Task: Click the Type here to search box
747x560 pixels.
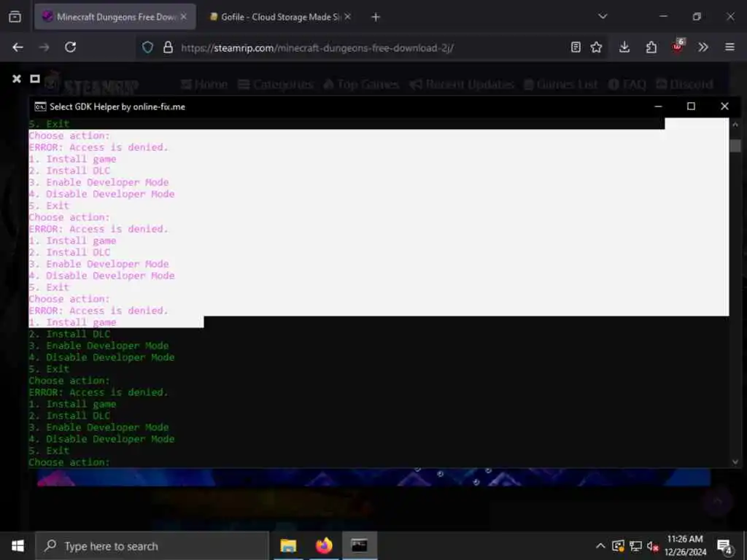Action: click(152, 545)
